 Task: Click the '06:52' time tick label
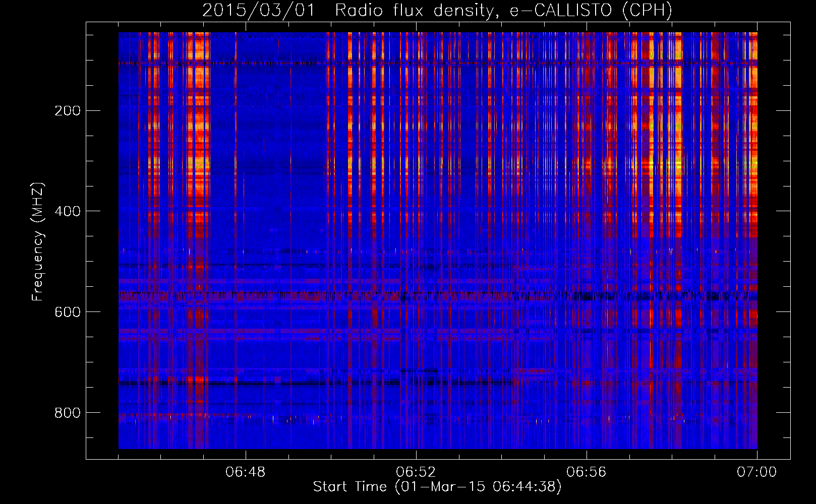pyautogui.click(x=416, y=472)
